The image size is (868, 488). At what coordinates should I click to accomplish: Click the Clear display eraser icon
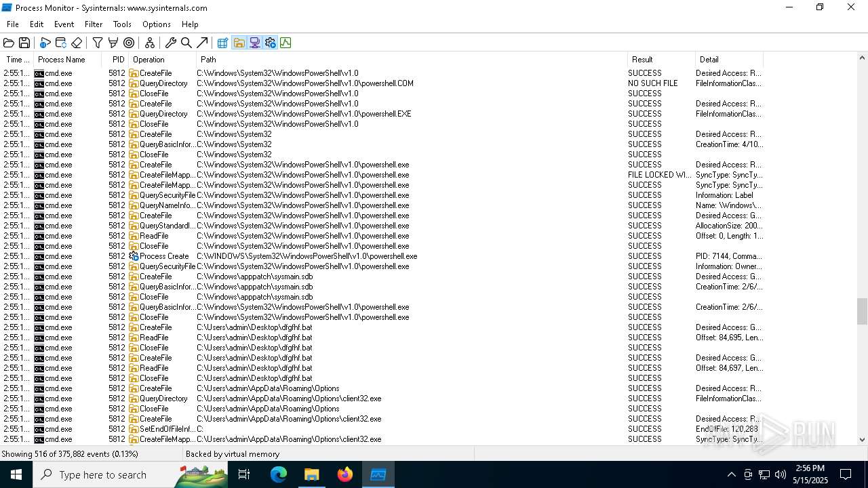click(77, 43)
